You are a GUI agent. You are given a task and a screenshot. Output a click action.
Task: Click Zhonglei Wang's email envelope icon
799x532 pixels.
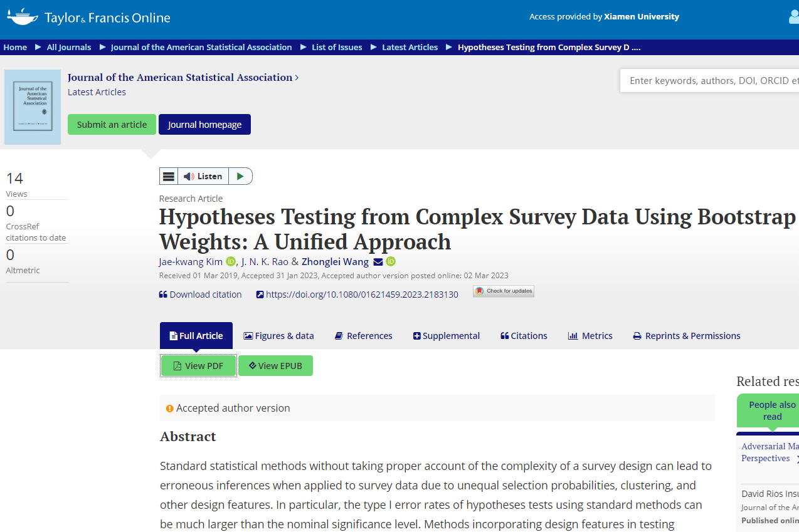pyautogui.click(x=378, y=262)
